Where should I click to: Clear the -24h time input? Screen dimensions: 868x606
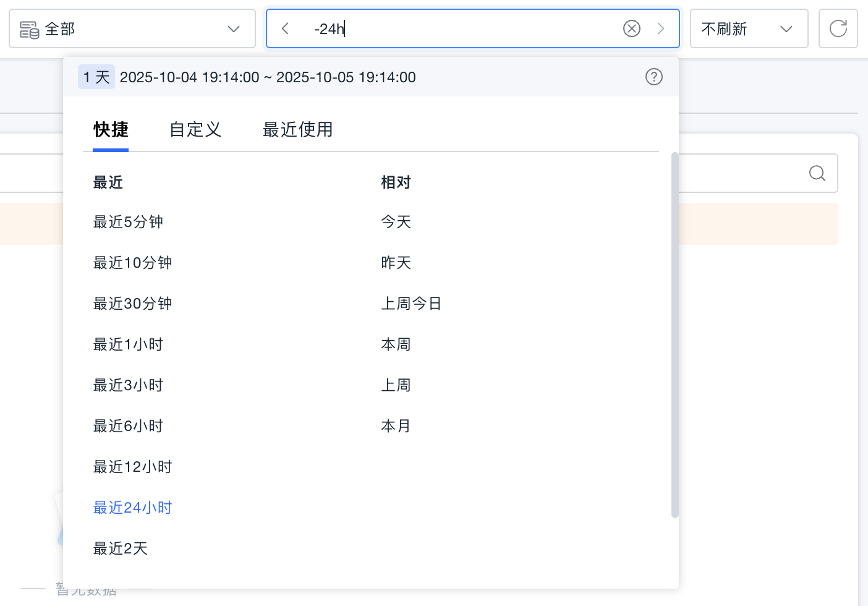[631, 28]
